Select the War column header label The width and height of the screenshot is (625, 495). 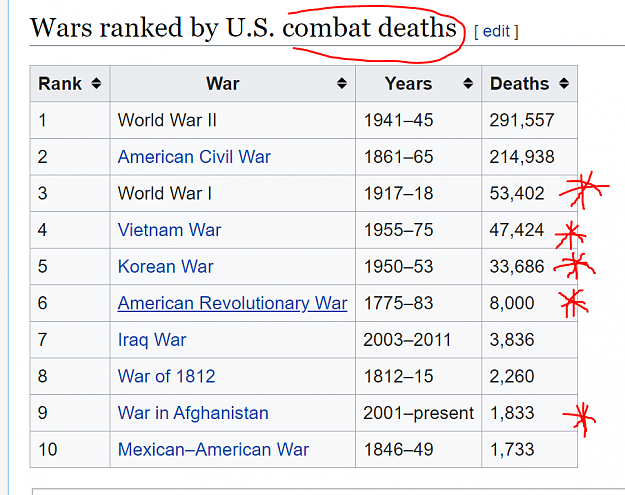click(222, 84)
